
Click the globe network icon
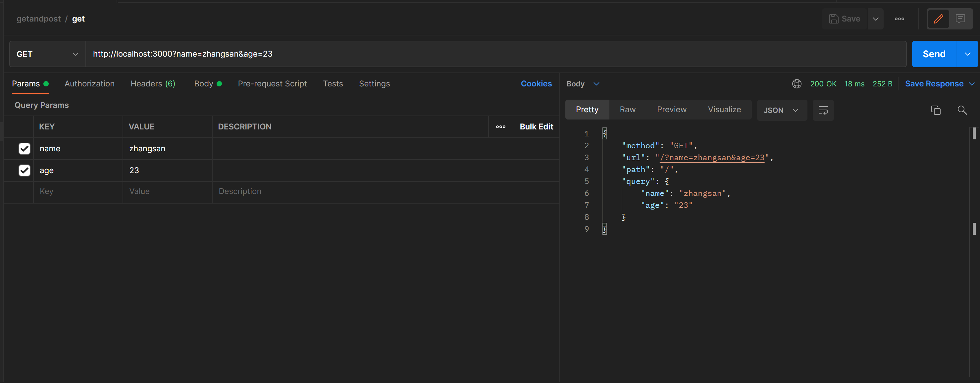click(x=797, y=84)
